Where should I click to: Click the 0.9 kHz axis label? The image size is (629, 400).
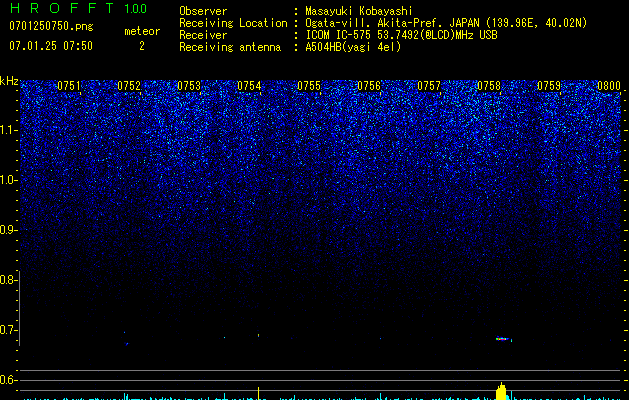pos(7,230)
